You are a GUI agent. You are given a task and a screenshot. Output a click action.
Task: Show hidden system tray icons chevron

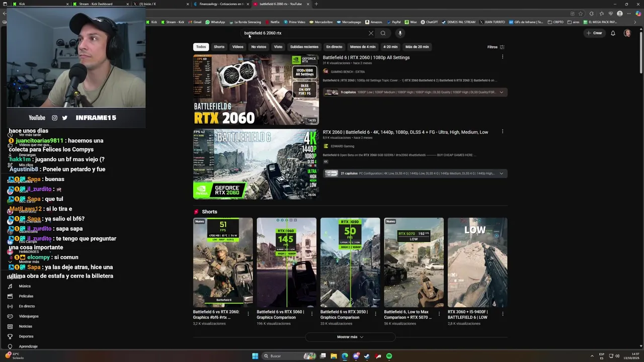pyautogui.click(x=591, y=356)
